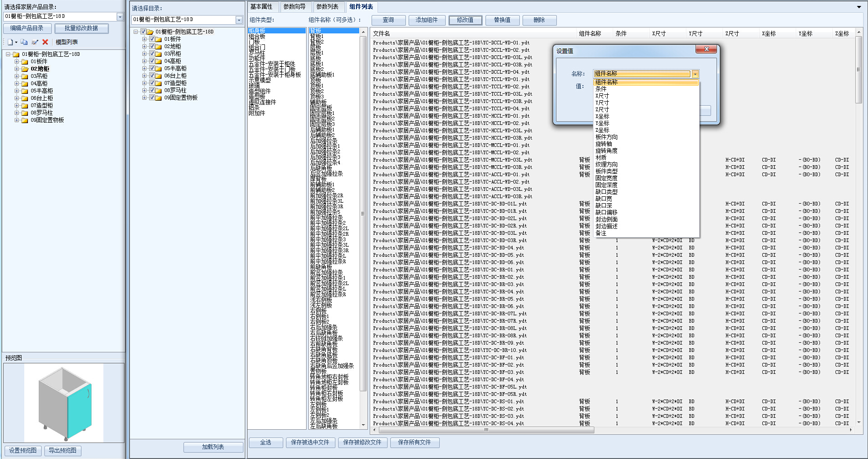Select the 06台上柜 folder icon in the left tree
Image resolution: width=868 pixels, height=459 pixels.
[25, 98]
